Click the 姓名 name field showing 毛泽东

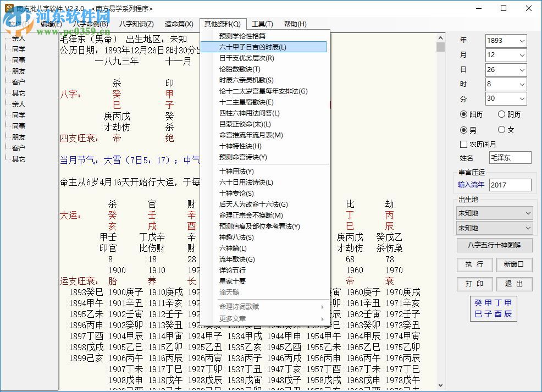point(510,157)
